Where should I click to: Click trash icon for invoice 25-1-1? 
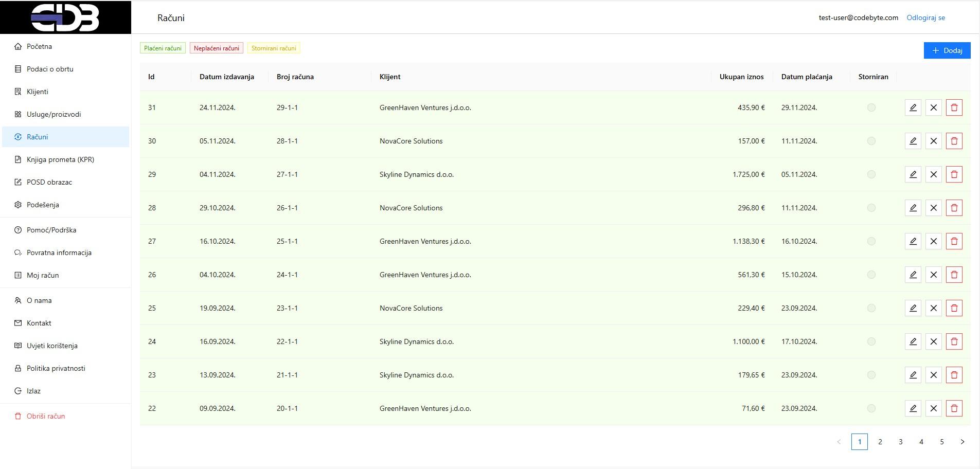954,241
